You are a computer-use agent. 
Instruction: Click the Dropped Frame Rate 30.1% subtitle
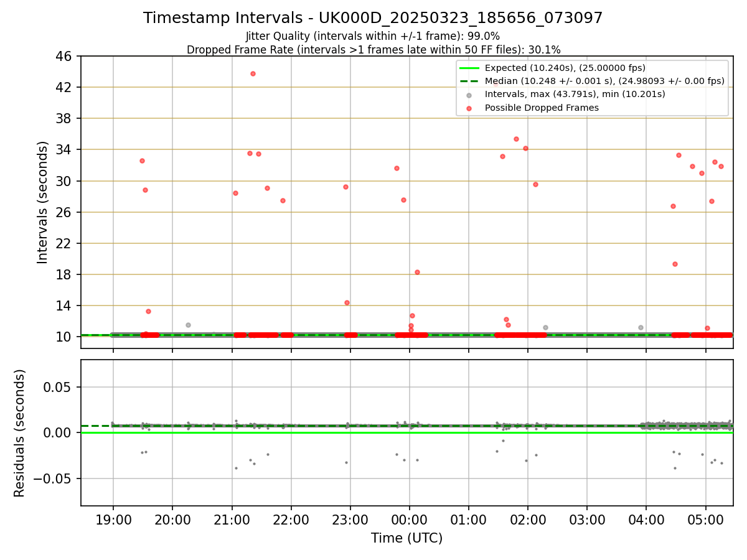(374, 49)
